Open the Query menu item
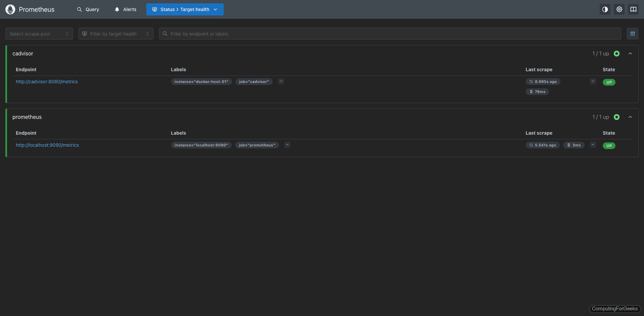 pos(88,9)
